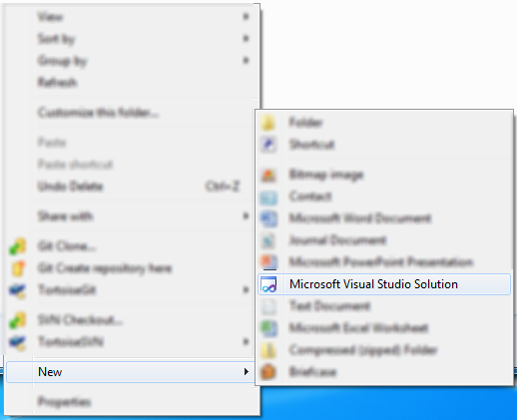Viewport: 517px width, 420px height.
Task: Create a new Journal Document
Action: tap(384, 240)
